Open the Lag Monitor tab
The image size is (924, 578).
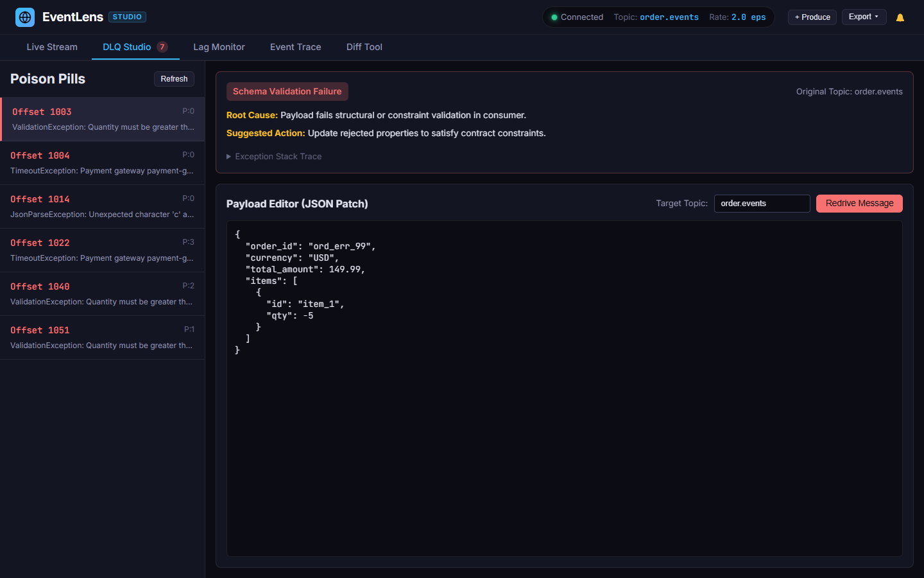click(219, 47)
